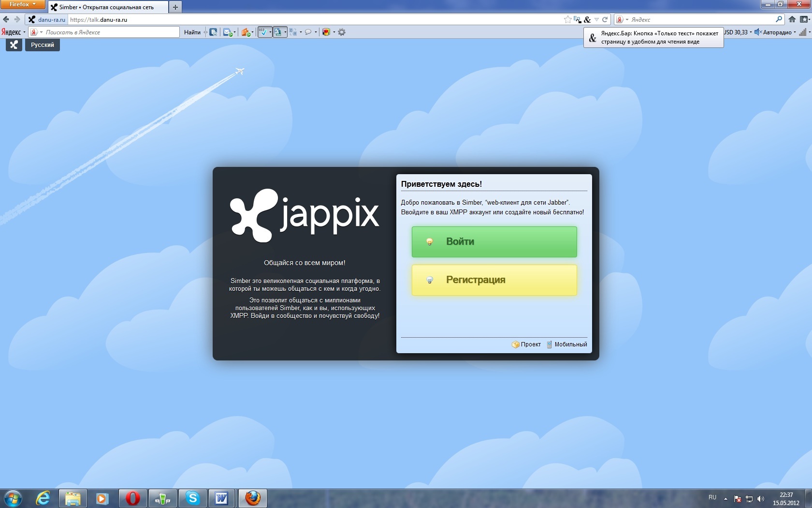Go forward to the next page
This screenshot has height=508, width=812.
[x=17, y=20]
